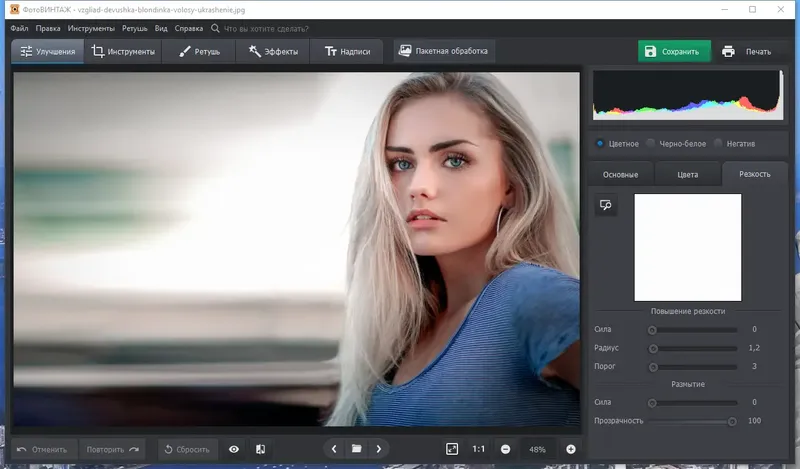
Task: Select the Цветное radio option
Action: pyautogui.click(x=600, y=143)
